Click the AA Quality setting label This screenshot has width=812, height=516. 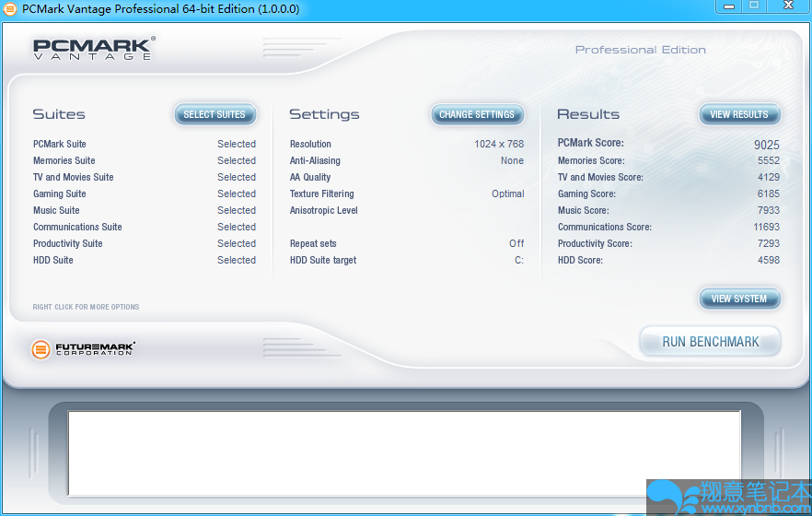pyautogui.click(x=310, y=177)
